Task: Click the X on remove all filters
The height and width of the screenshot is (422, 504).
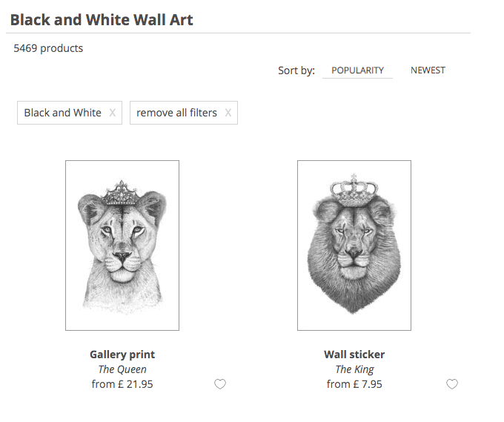Action: [228, 113]
